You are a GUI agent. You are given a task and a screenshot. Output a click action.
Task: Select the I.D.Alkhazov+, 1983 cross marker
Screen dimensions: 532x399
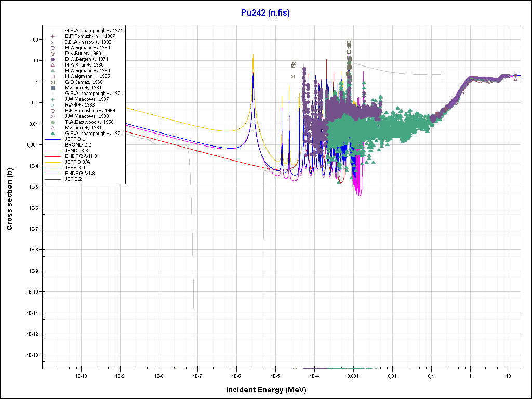(52, 42)
